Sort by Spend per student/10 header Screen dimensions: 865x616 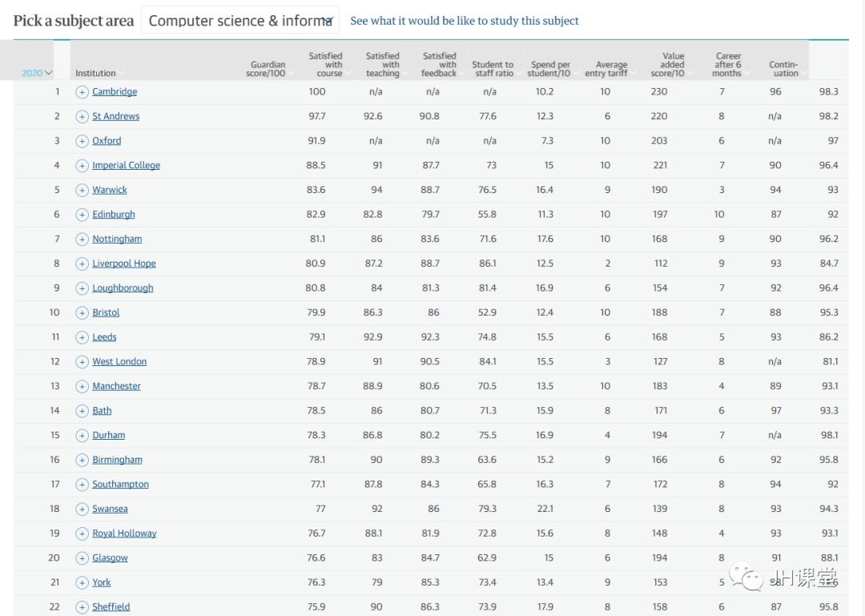point(550,69)
